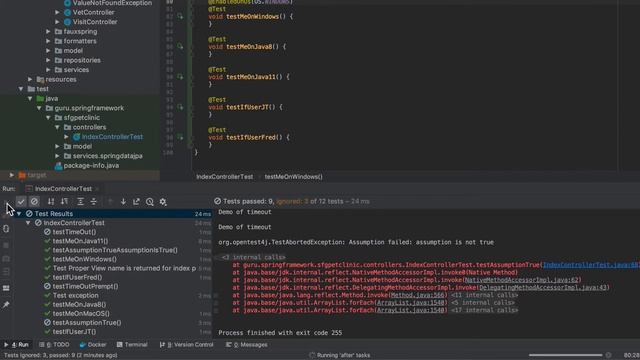Sort test results alphabetically
The image size is (640, 360).
click(x=51, y=202)
